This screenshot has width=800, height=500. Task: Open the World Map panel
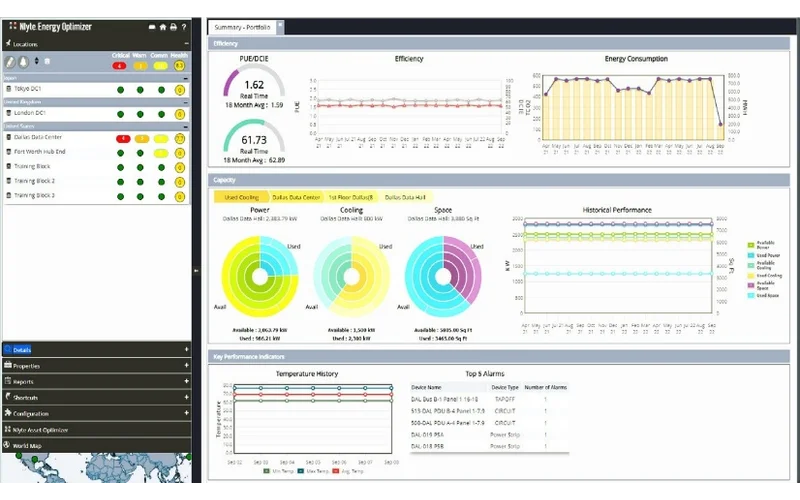pos(27,446)
